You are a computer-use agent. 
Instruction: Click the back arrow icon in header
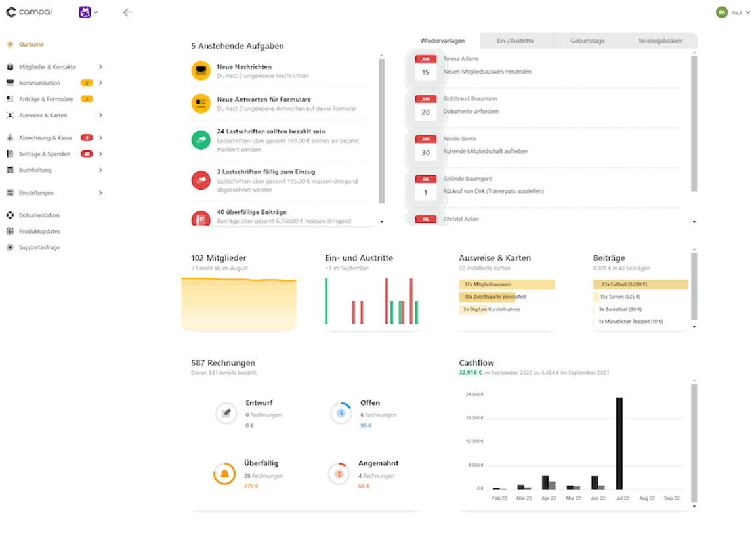127,12
